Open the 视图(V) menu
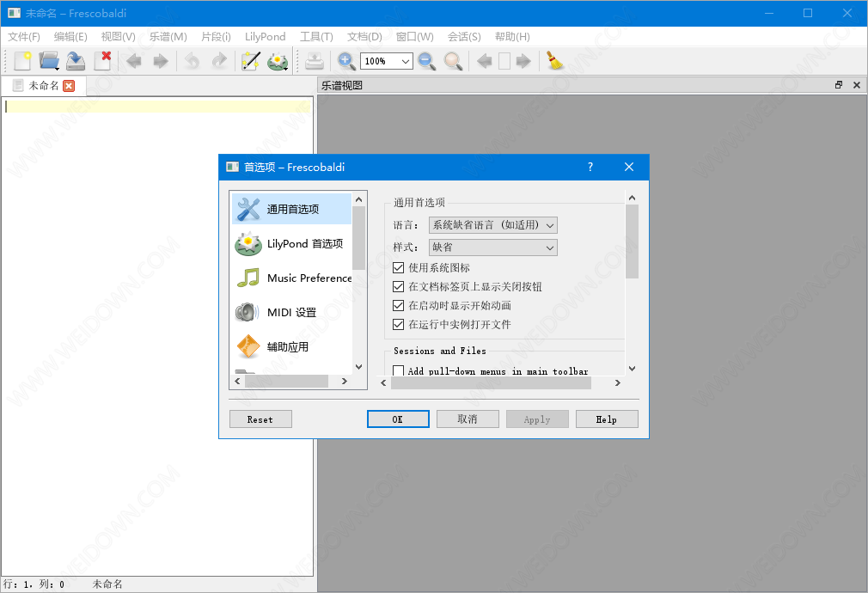The width and height of the screenshot is (868, 593). point(118,37)
